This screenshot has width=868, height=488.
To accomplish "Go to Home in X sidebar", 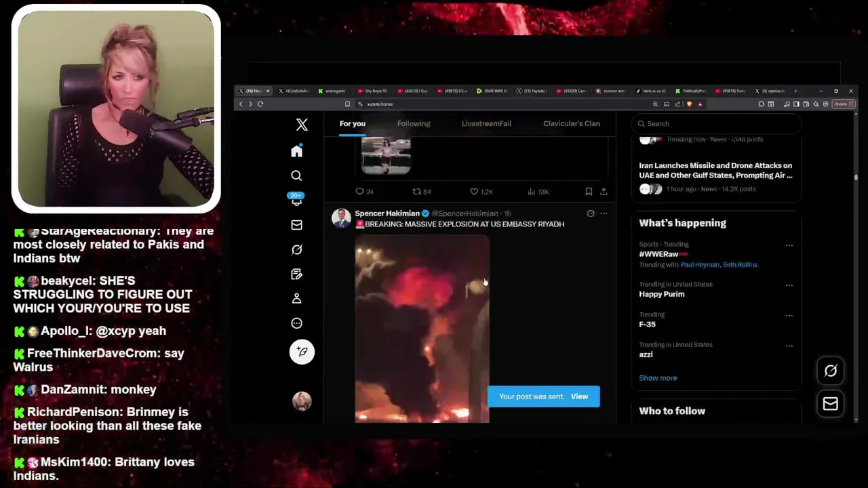I will click(x=296, y=151).
